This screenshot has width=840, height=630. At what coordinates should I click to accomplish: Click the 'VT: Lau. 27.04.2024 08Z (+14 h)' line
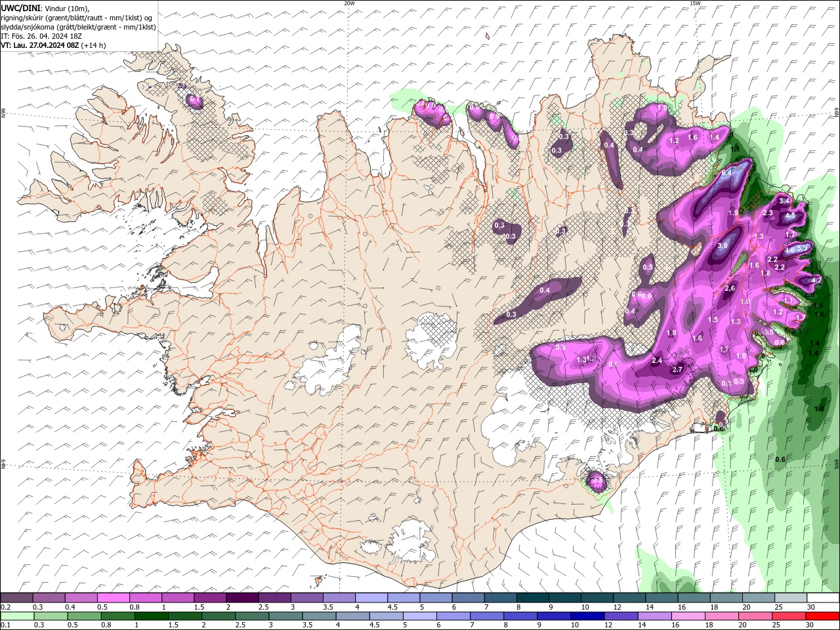click(53, 45)
